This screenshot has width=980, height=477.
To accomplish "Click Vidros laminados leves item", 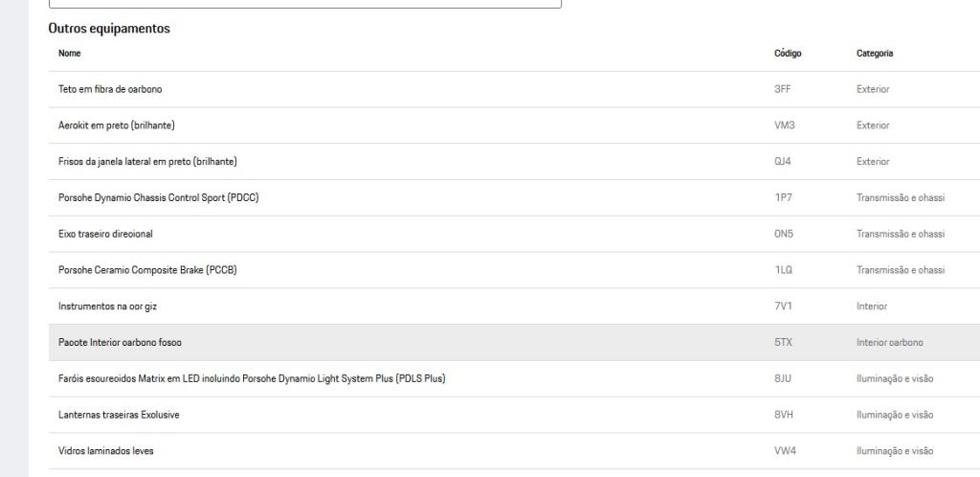I will click(x=105, y=450).
